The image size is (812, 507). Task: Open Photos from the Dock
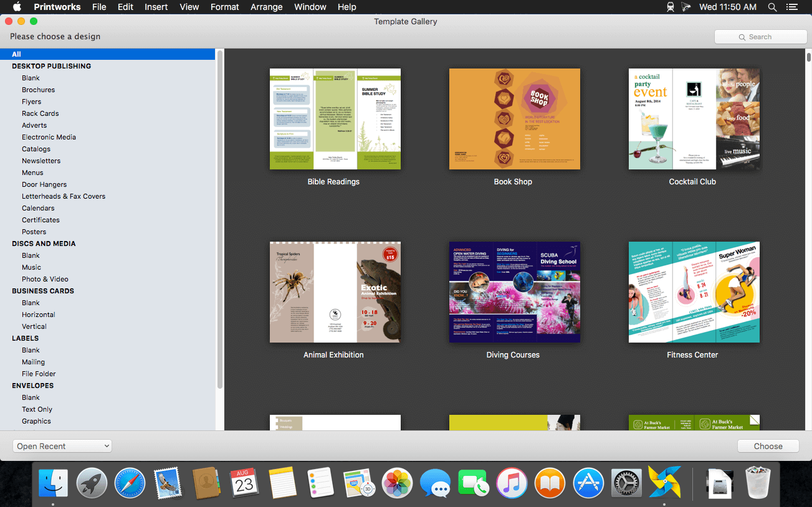coord(397,483)
